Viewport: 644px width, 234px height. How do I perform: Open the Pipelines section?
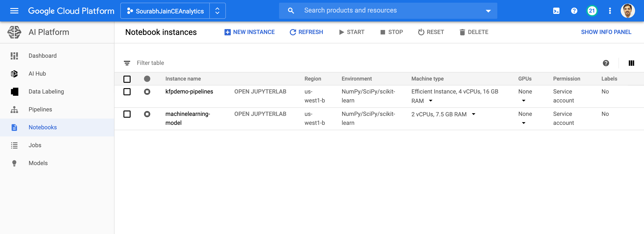[x=40, y=109]
